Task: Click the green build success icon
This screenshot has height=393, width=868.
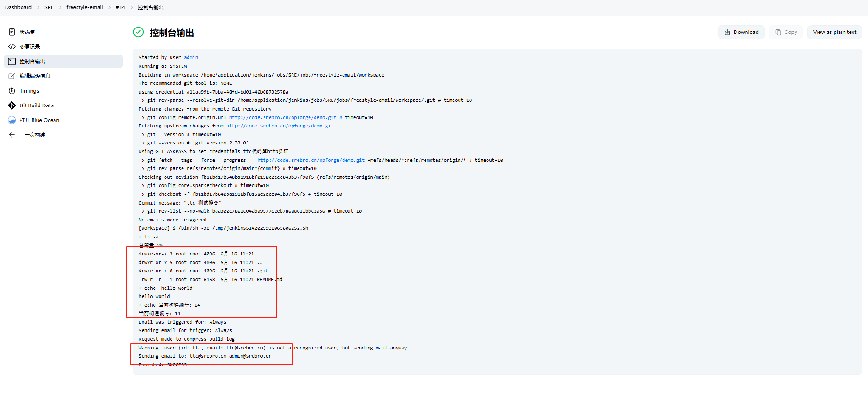Action: point(138,32)
